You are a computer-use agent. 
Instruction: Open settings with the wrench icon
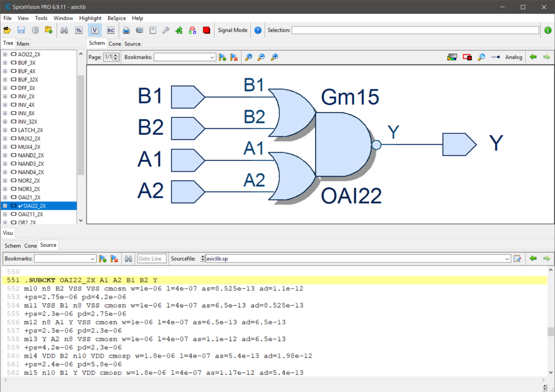point(166,30)
